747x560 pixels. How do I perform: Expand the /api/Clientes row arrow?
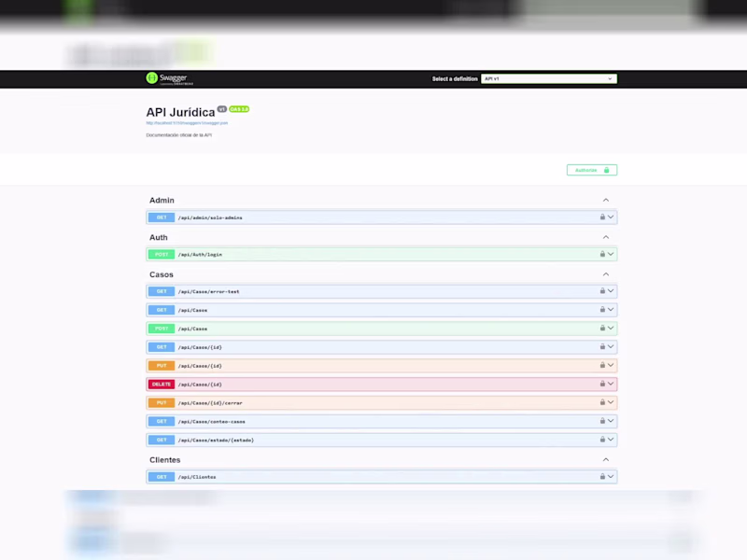(x=611, y=477)
